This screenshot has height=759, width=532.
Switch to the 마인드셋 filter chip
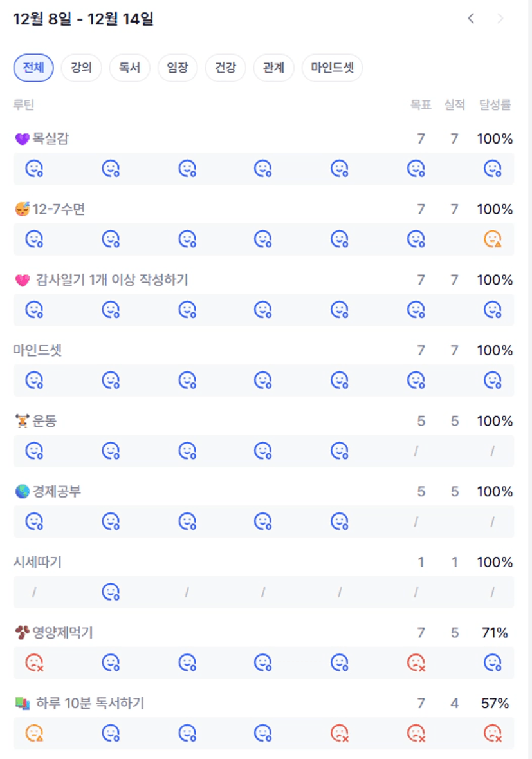coord(332,68)
